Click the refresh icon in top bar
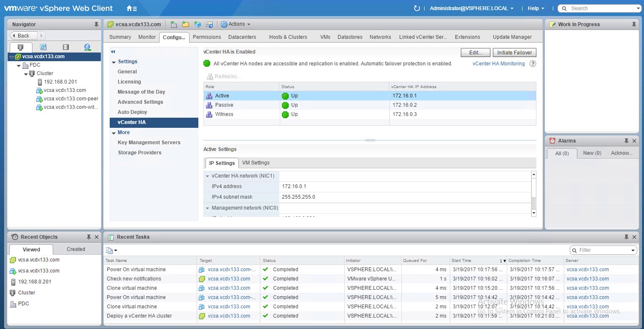This screenshot has height=329, width=644. tap(417, 8)
